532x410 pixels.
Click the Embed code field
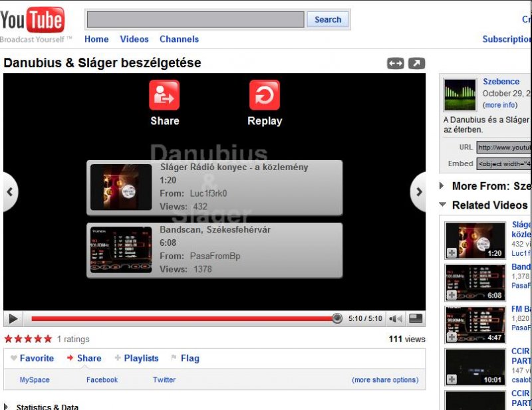[504, 163]
